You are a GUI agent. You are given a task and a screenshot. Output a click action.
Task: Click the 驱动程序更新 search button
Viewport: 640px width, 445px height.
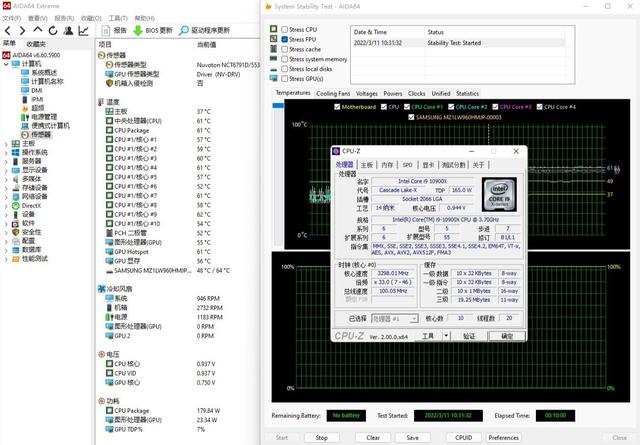click(204, 31)
